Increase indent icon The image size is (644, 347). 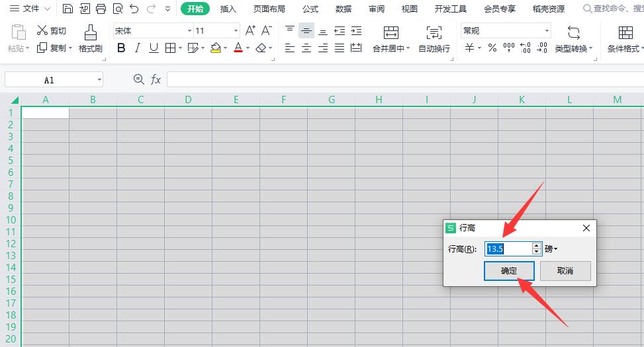[x=357, y=30]
